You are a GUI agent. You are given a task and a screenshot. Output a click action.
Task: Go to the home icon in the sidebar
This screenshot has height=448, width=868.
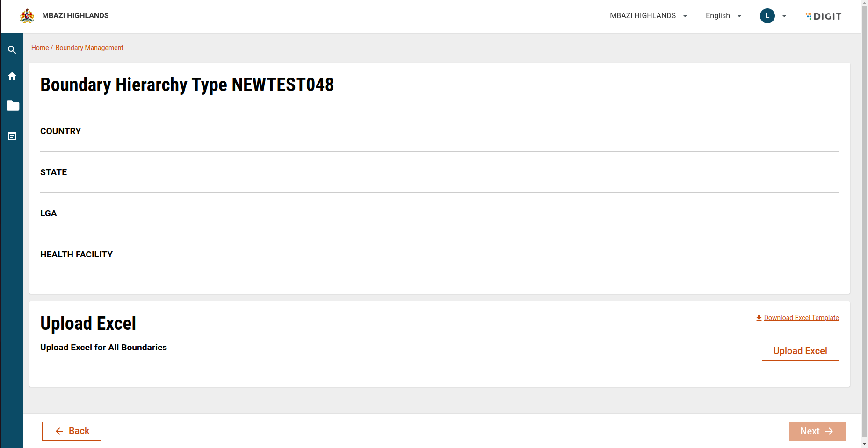12,76
